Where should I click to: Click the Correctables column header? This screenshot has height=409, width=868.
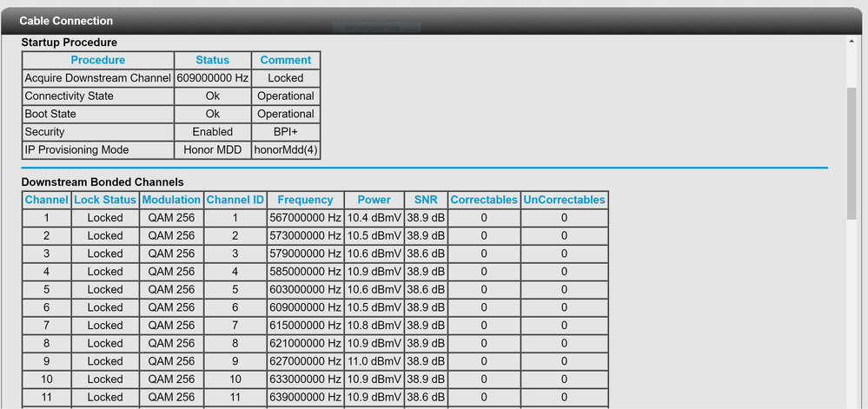(484, 200)
